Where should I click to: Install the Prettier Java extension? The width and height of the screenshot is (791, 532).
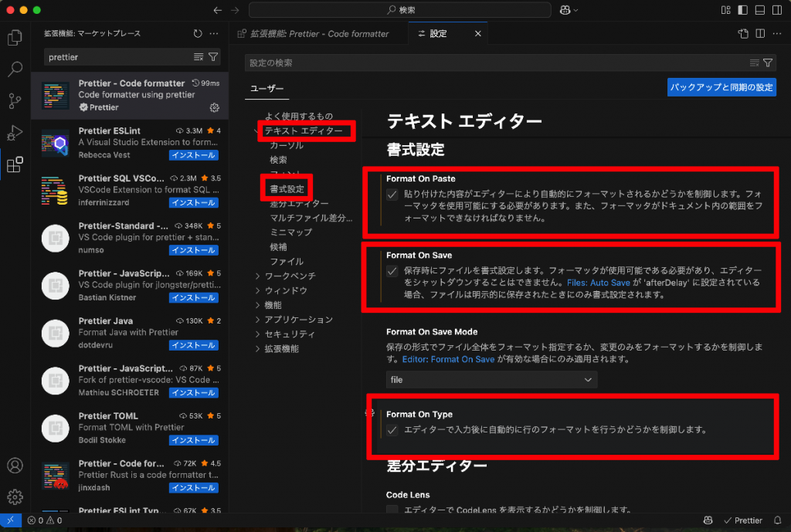click(x=194, y=345)
